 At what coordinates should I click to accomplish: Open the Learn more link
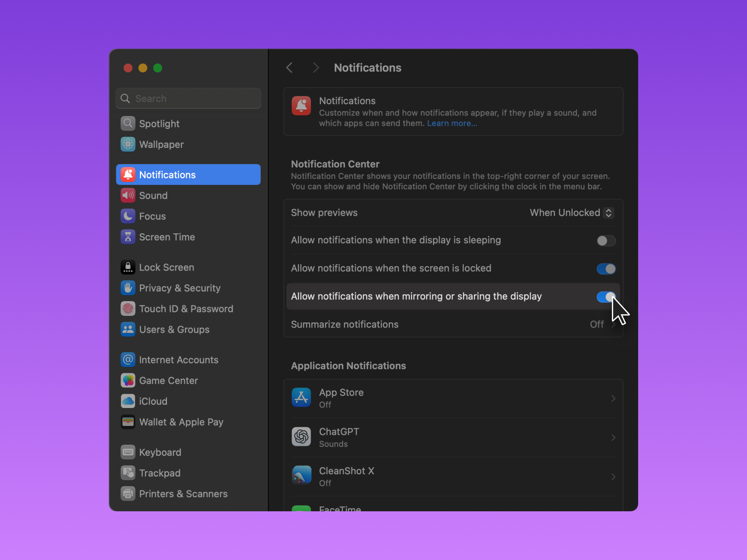[x=452, y=123]
